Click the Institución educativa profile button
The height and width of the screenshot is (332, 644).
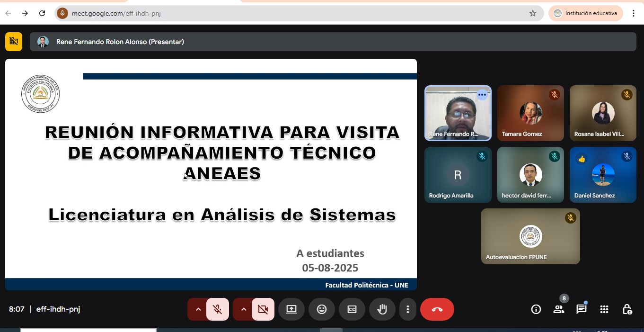pyautogui.click(x=586, y=13)
